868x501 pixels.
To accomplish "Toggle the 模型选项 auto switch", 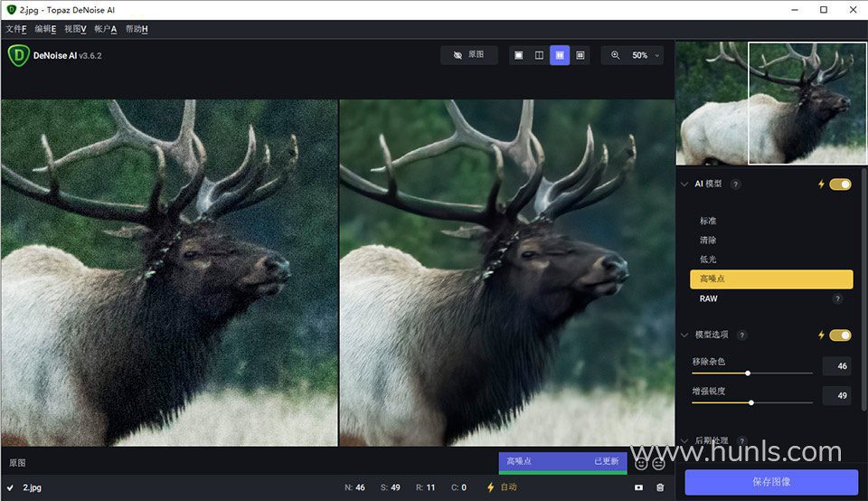I will pos(840,336).
